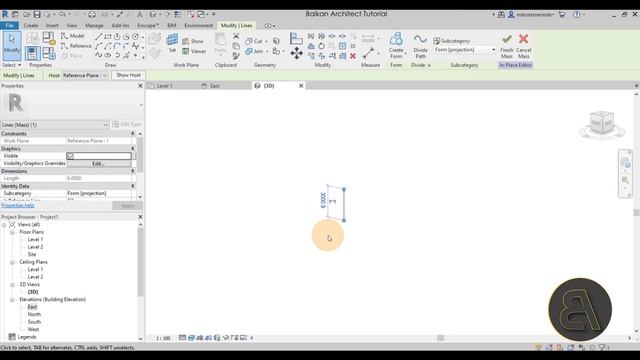Click Show work plane

[193, 41]
